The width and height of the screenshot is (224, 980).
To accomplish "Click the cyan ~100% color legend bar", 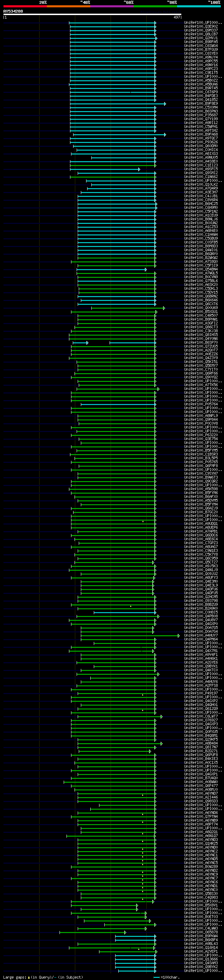I will (x=199, y=6).
